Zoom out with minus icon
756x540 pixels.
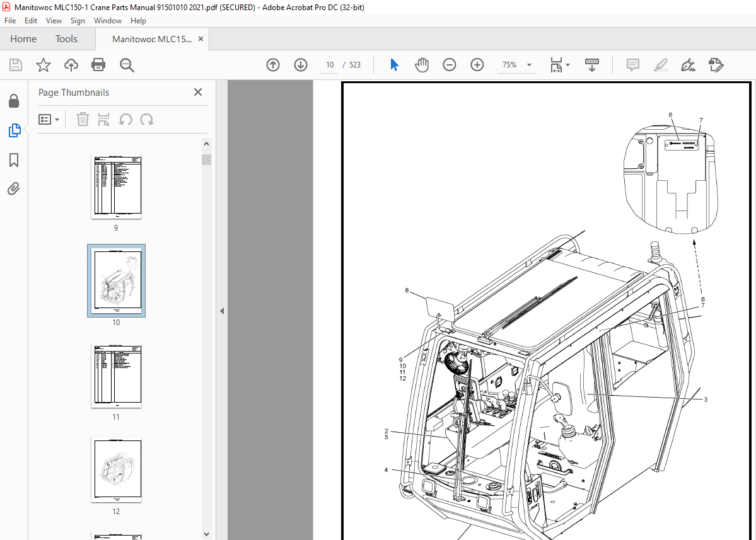(x=450, y=64)
